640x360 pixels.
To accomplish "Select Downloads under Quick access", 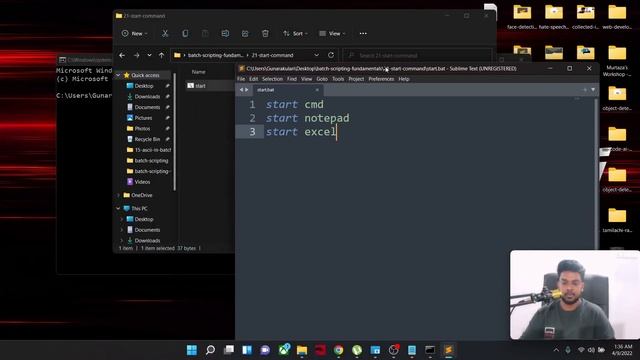I will [x=147, y=96].
